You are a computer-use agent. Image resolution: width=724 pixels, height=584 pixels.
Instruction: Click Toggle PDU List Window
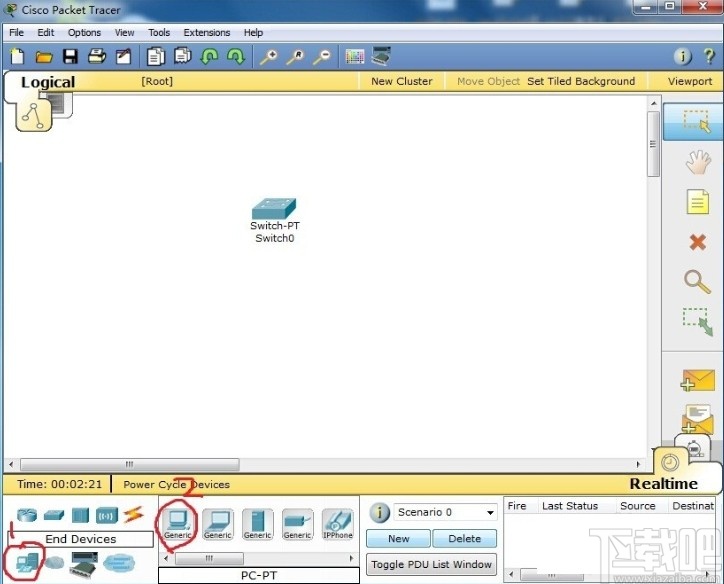click(x=431, y=565)
